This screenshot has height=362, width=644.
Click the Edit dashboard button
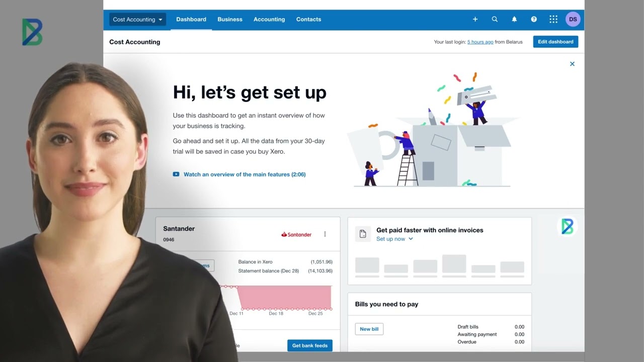tap(555, 42)
